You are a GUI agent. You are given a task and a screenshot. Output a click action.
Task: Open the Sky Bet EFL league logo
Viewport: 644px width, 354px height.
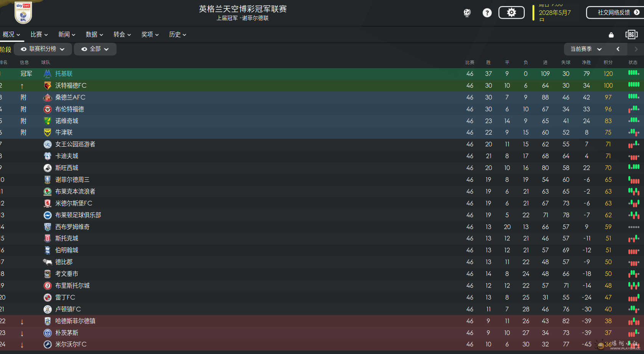tap(23, 13)
